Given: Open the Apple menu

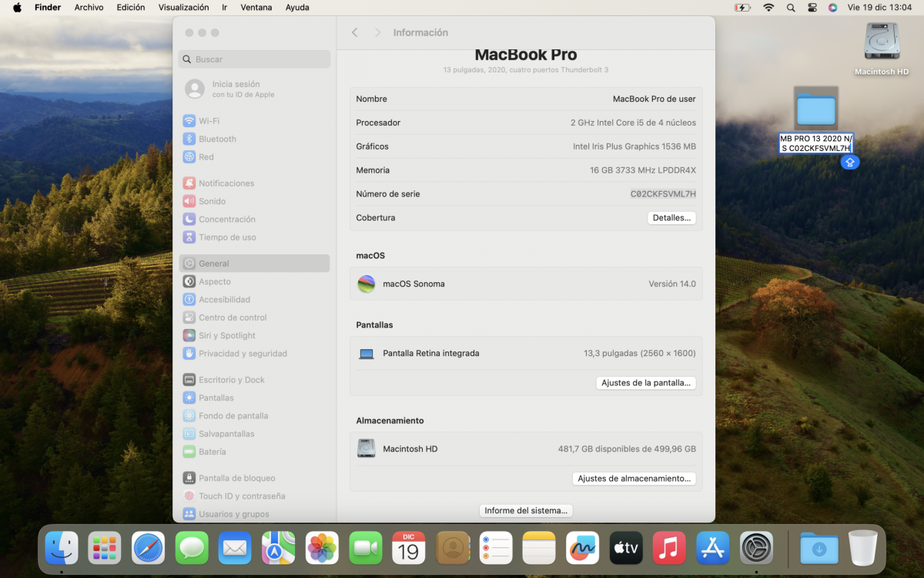Looking at the screenshot, I should click(x=17, y=8).
